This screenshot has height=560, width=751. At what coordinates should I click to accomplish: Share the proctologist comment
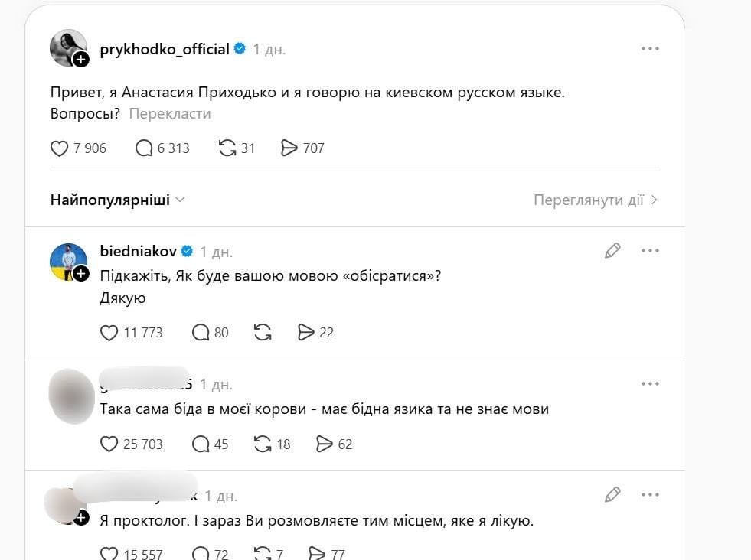316,554
